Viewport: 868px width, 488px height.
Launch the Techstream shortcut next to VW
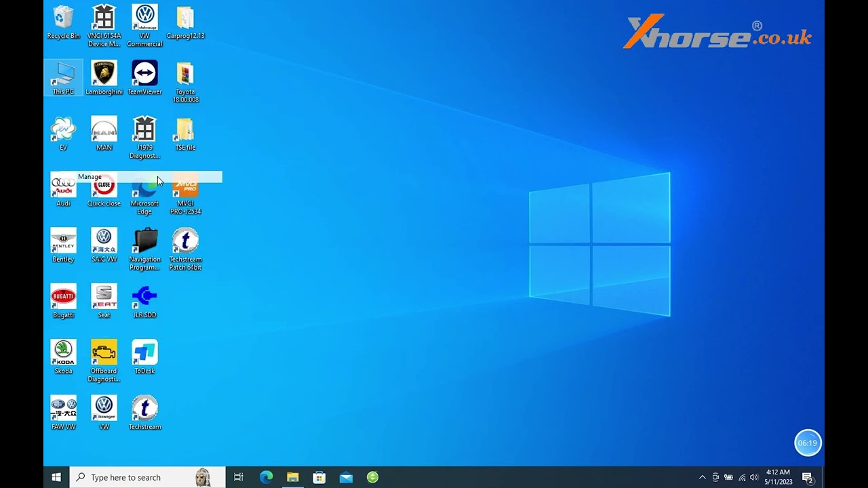(144, 413)
